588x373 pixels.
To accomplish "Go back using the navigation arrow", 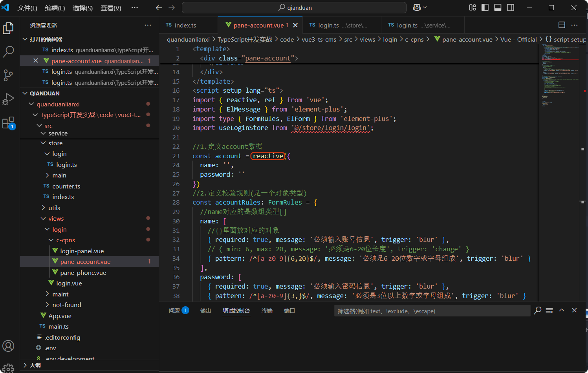I will [159, 8].
